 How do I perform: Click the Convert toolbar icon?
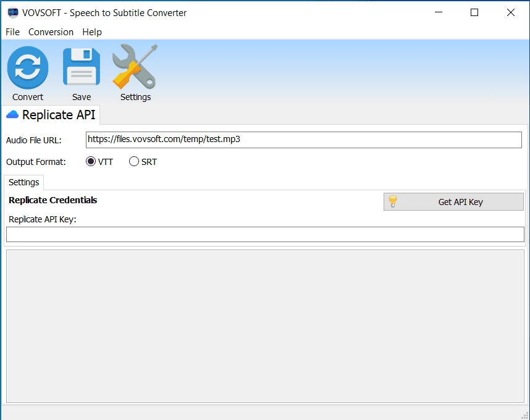pyautogui.click(x=28, y=67)
